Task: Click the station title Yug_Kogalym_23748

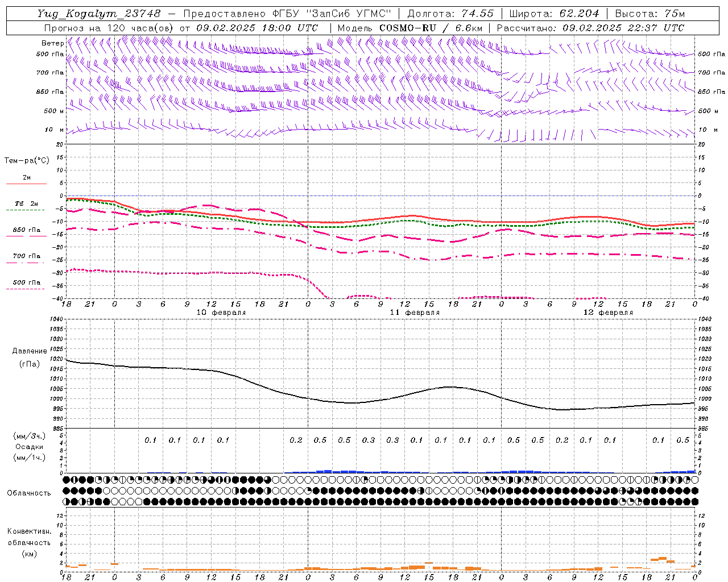Action: coord(99,13)
